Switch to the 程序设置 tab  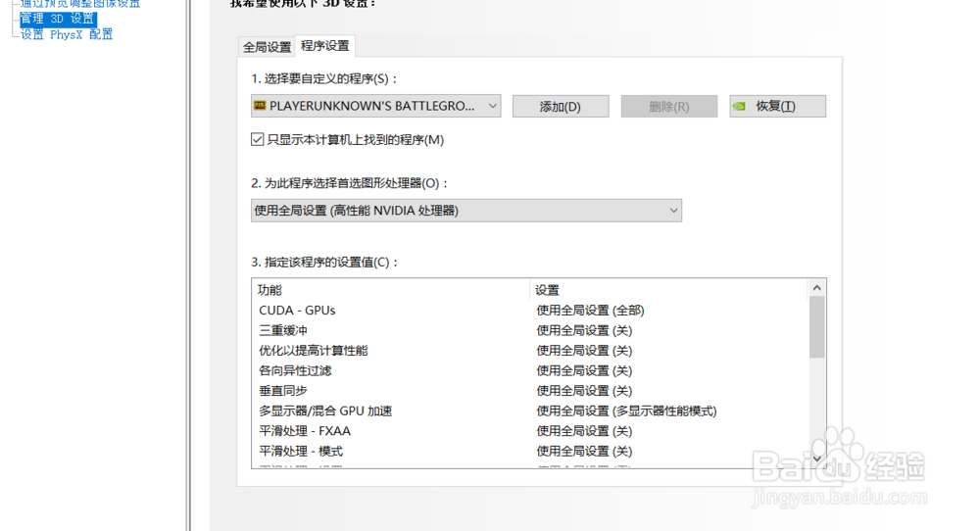tap(325, 46)
